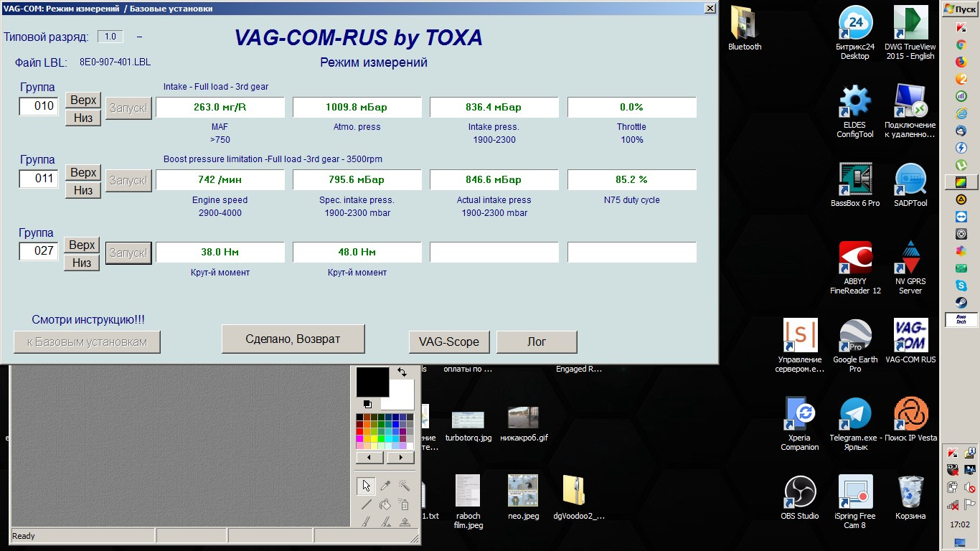Open VAG-Scope
Screen dimensions: 980x551
pyautogui.click(x=449, y=342)
